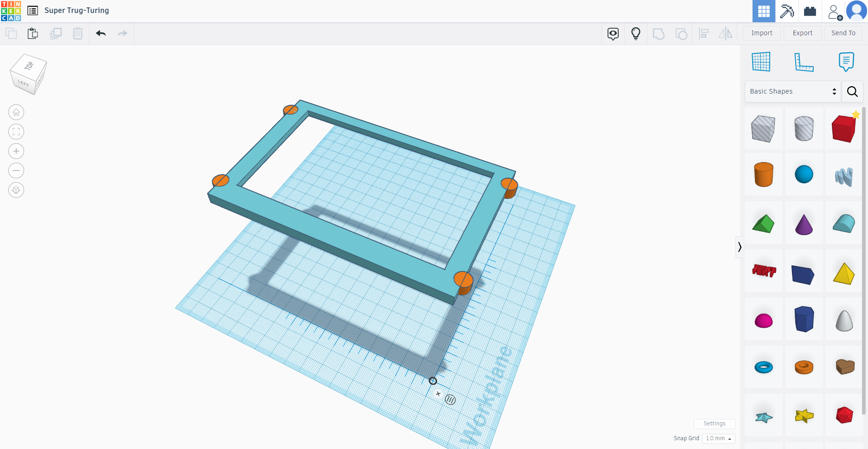Group the selected shapes
The height and width of the screenshot is (449, 868).
point(659,33)
